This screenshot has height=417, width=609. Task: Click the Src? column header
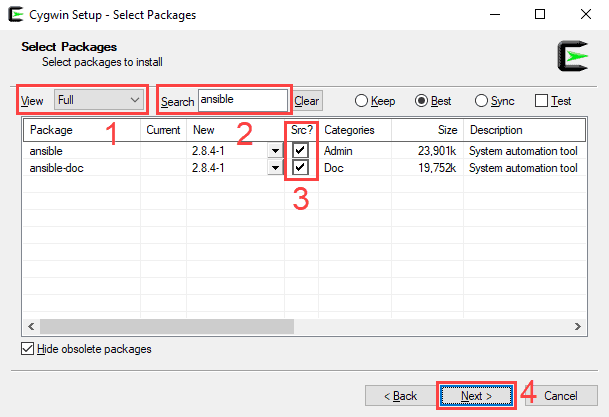(301, 130)
